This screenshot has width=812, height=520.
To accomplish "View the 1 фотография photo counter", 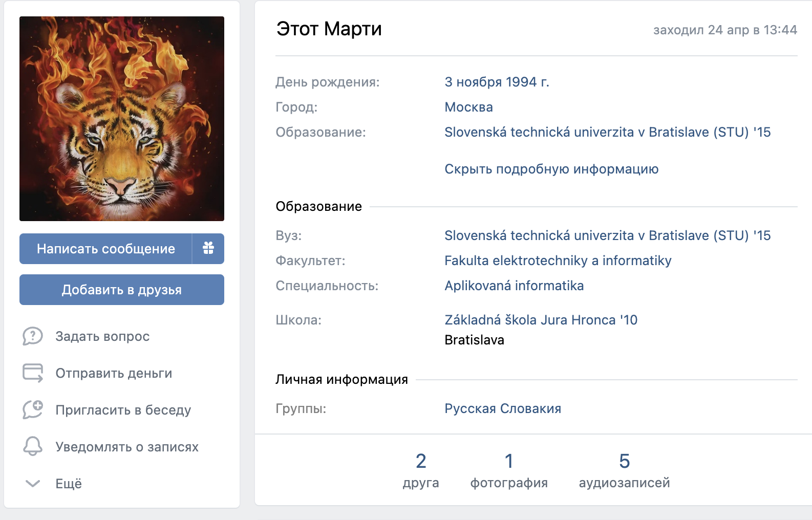I will (x=509, y=470).
